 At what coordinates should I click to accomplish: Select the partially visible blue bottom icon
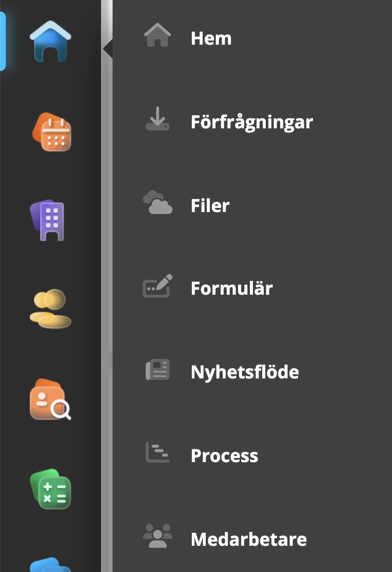(50, 565)
